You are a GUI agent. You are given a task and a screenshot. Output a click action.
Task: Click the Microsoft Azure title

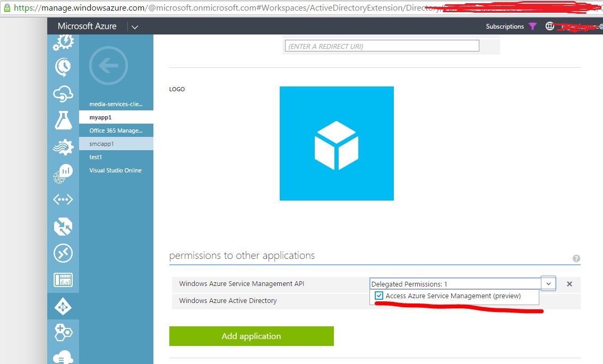tap(87, 26)
